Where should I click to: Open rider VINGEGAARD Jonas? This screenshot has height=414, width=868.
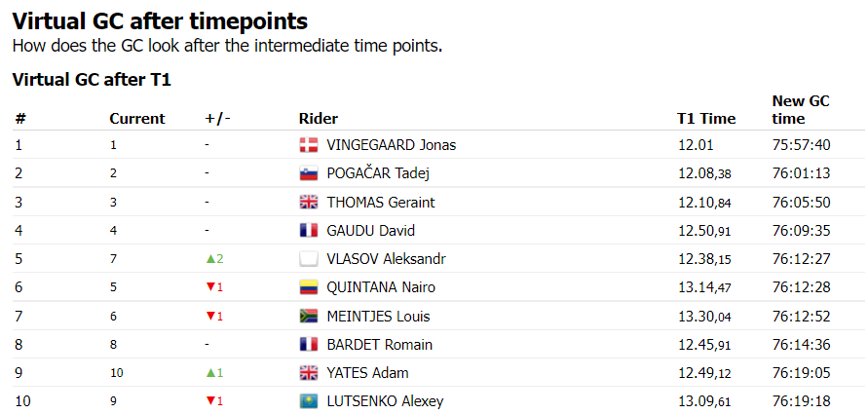click(391, 145)
